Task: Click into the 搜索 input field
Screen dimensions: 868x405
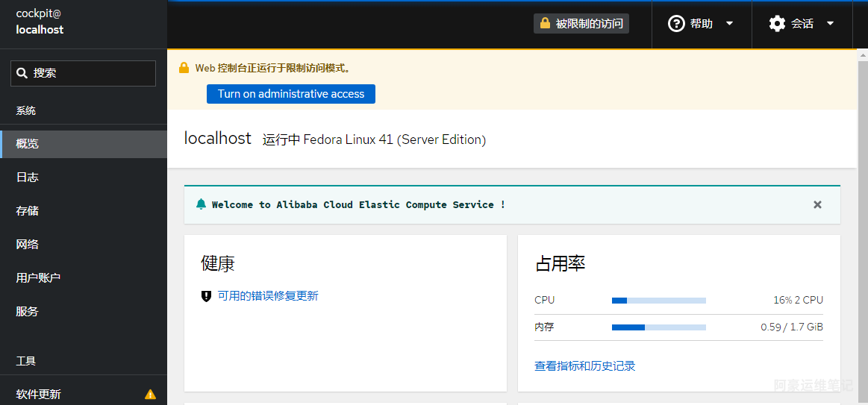Action: click(x=90, y=73)
